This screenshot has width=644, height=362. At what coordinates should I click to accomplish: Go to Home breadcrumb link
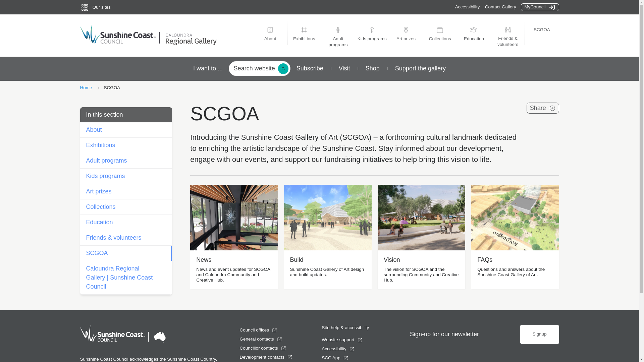(x=86, y=88)
